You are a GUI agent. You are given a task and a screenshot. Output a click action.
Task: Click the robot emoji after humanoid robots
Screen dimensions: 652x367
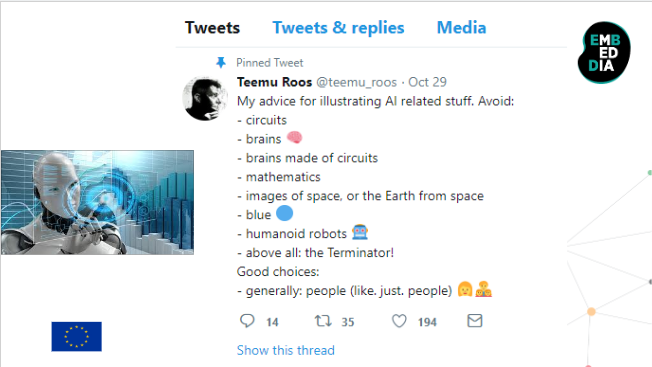click(360, 233)
